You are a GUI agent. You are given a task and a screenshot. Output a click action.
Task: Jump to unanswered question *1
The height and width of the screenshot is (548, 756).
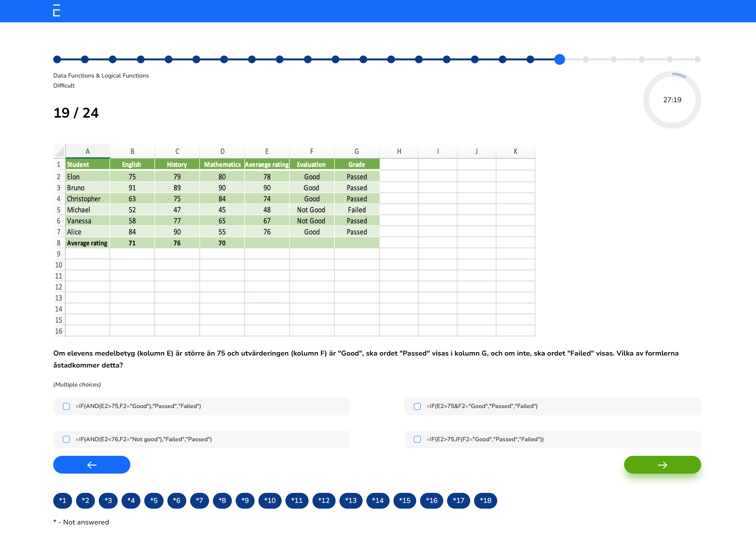click(62, 501)
